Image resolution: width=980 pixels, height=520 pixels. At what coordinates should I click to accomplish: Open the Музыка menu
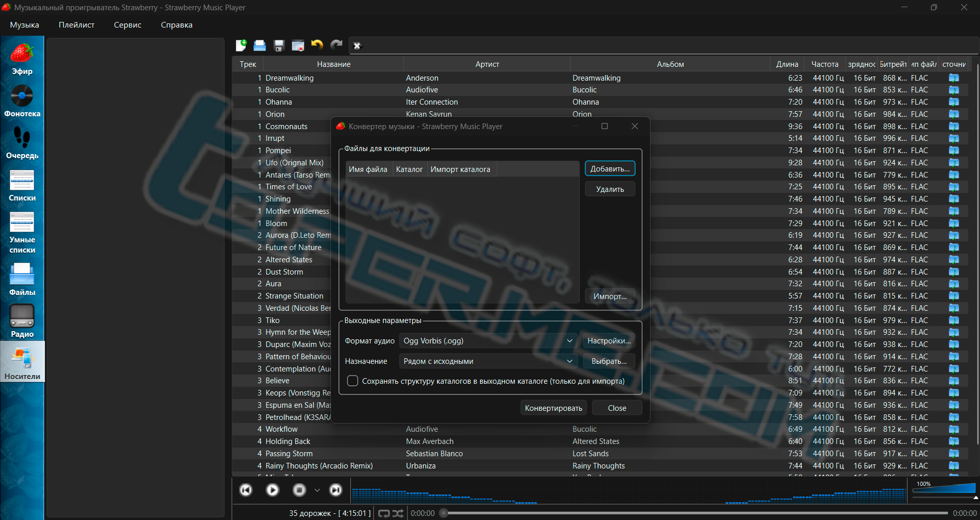click(25, 25)
